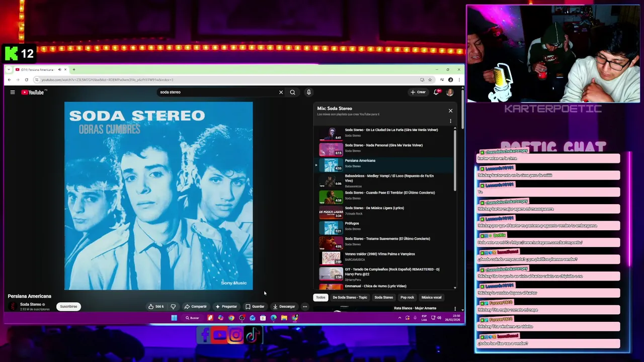This screenshot has height=362, width=644.
Task: Close the Persiana Americana tab
Action: click(x=65, y=69)
